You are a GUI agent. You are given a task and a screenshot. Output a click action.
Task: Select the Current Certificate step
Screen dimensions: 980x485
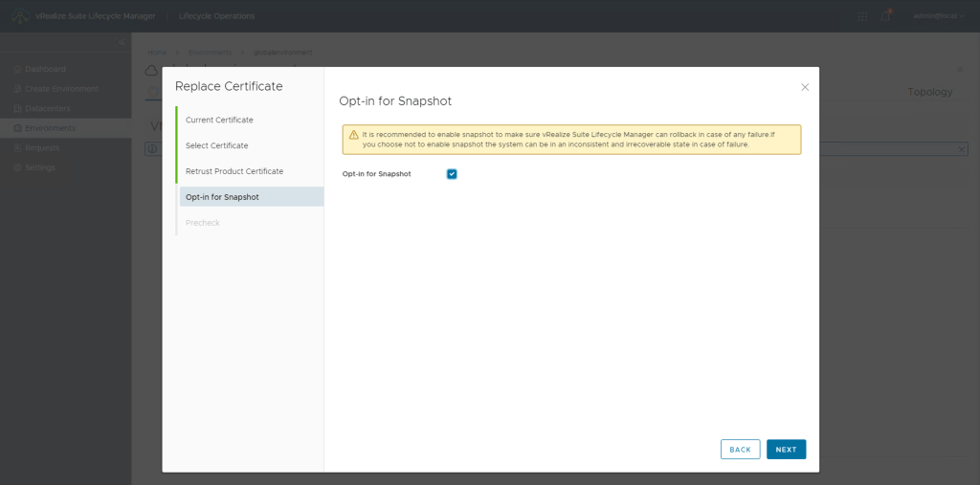point(219,120)
